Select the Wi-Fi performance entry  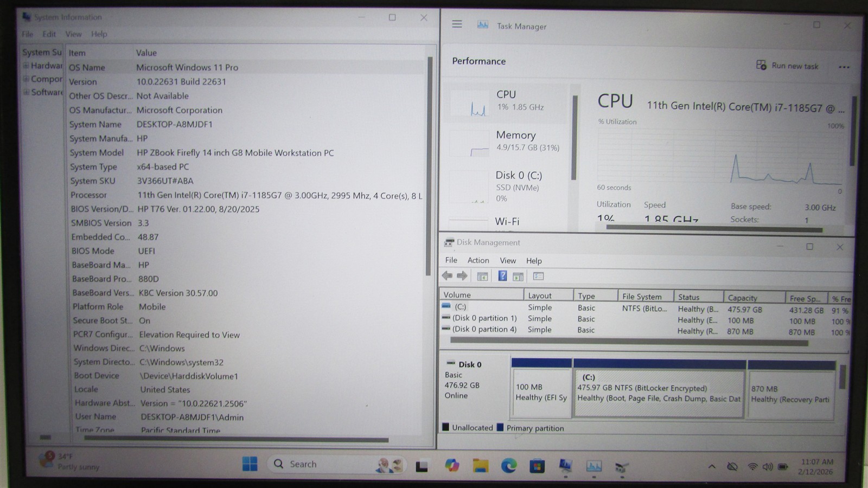[x=507, y=222]
